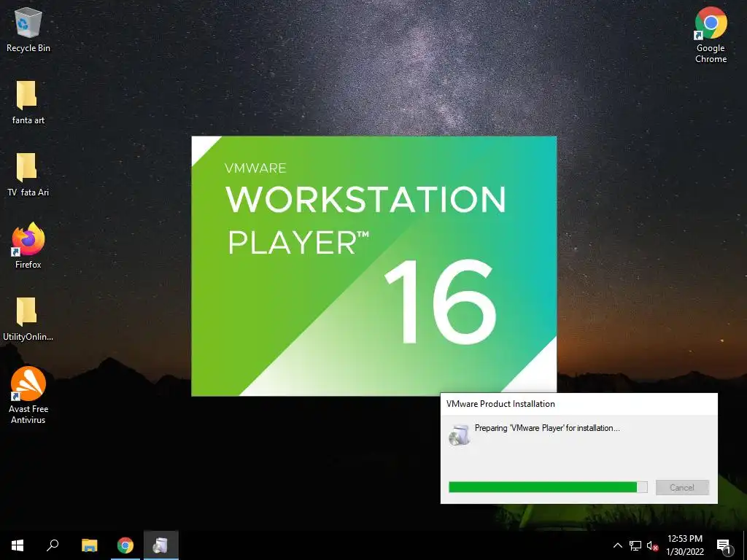Cancel the VMware Player installation

[x=682, y=487]
